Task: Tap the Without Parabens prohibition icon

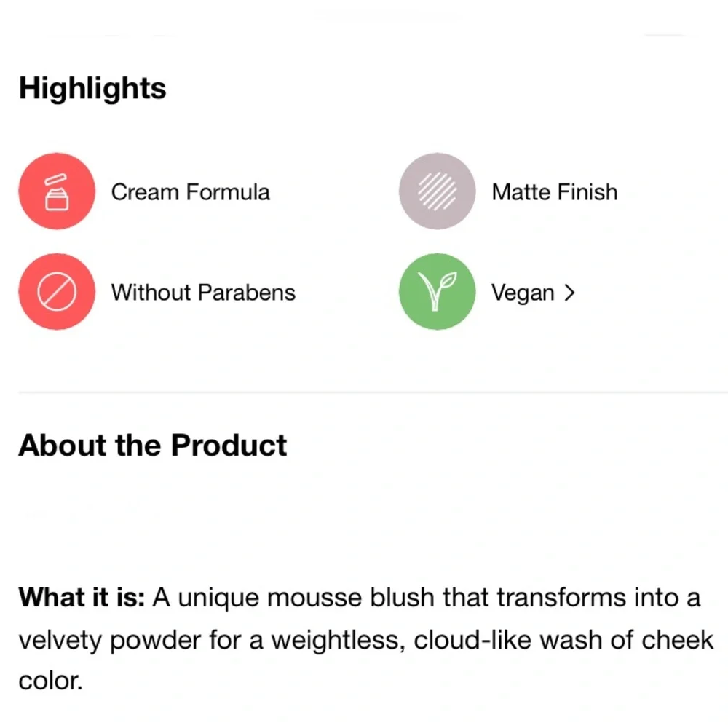Action: click(x=57, y=292)
